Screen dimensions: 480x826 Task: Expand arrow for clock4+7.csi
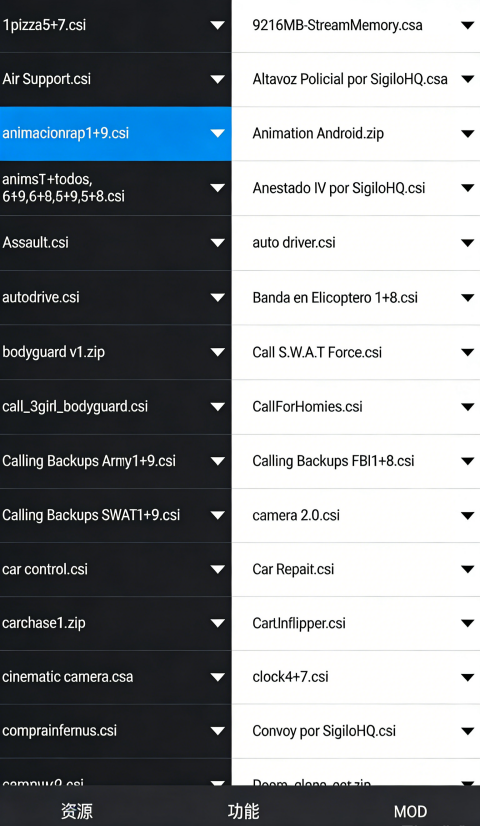(x=467, y=677)
